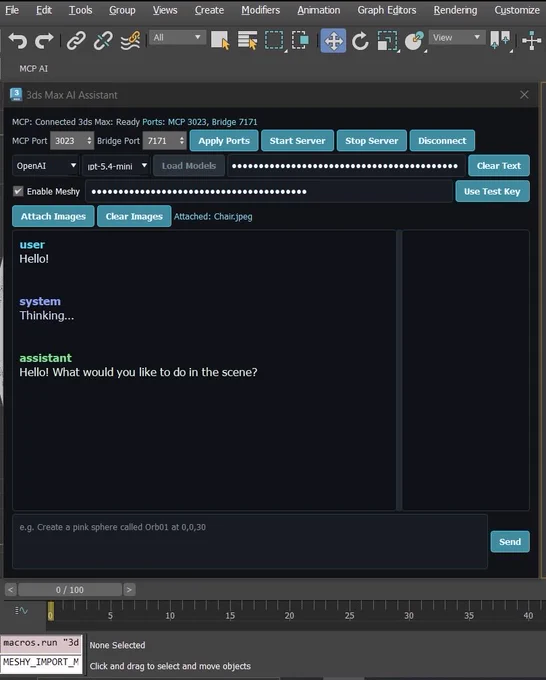
Task: Click Bind to Space Warp icon
Action: coord(130,41)
